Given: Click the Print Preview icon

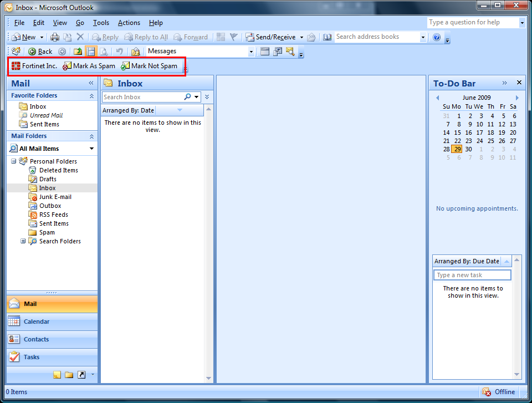Looking at the screenshot, I should [104, 51].
